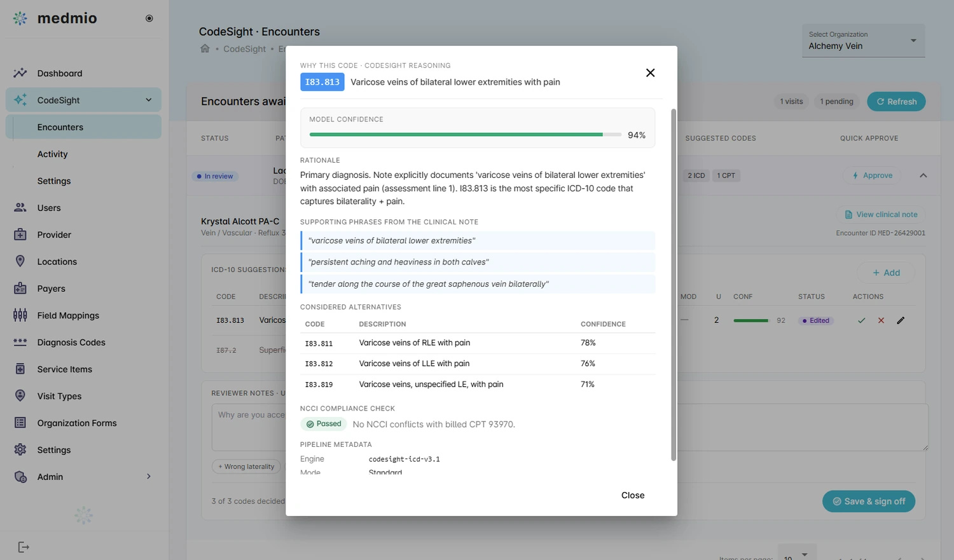Click the I83.812 alternative code row

click(x=478, y=364)
